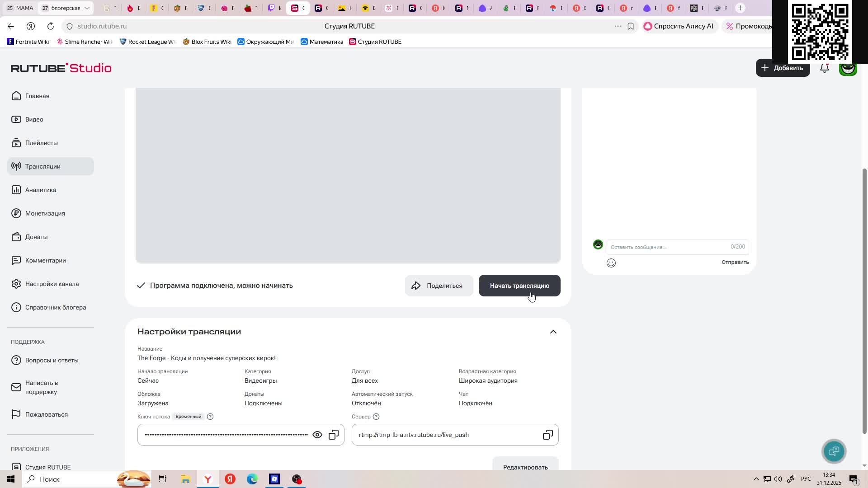868x488 pixels.
Task: Bookmark the page from address bar
Action: click(x=631, y=26)
